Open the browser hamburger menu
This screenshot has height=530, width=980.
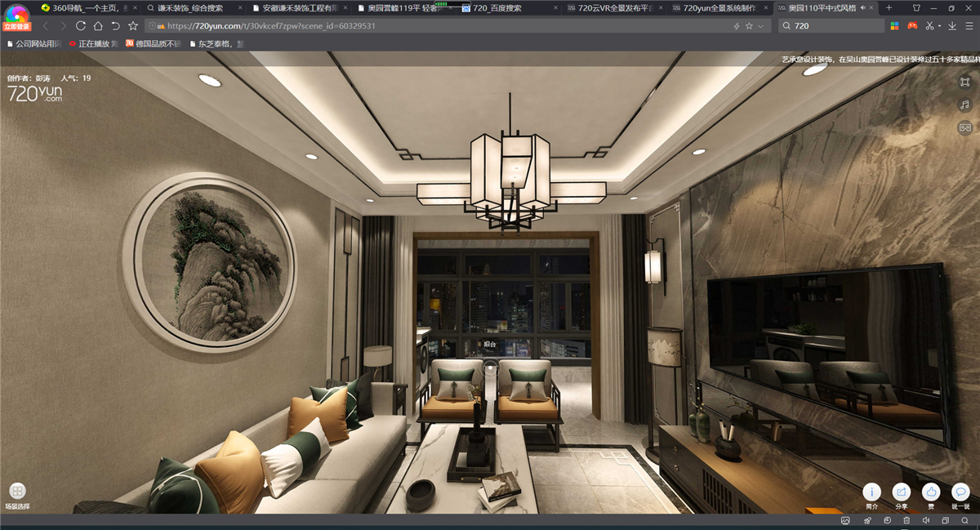(968, 26)
